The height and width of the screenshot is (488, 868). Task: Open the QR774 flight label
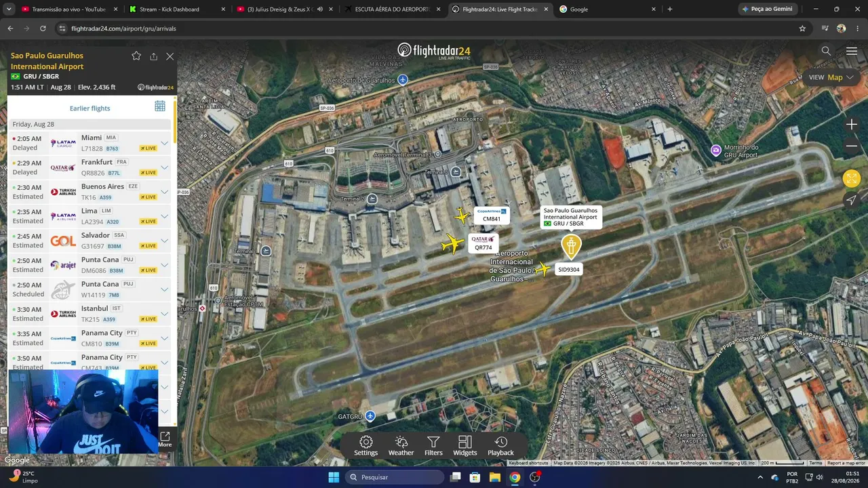483,243
